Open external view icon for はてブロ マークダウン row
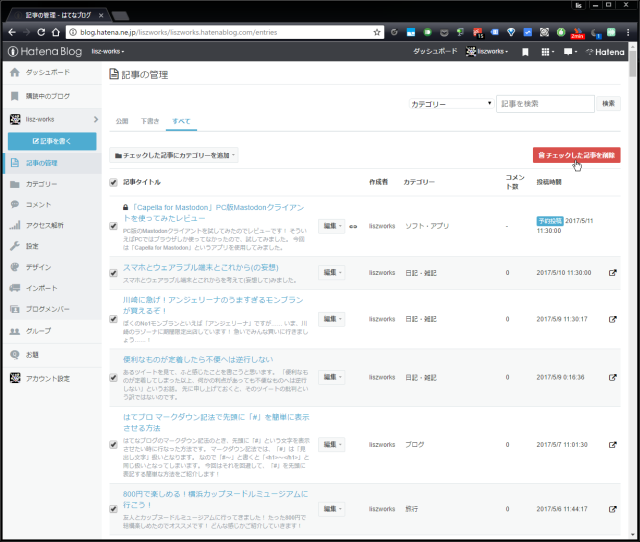The width and height of the screenshot is (640, 542). (613, 445)
